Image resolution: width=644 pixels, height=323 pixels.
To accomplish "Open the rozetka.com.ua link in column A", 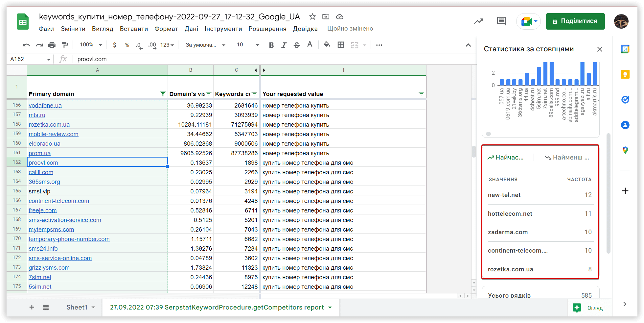I will tap(49, 125).
